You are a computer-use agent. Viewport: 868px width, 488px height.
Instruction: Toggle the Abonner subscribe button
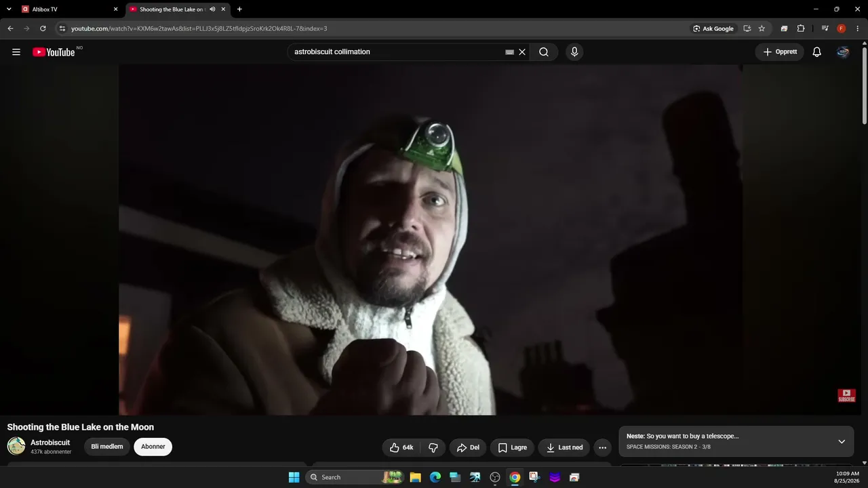[153, 447]
